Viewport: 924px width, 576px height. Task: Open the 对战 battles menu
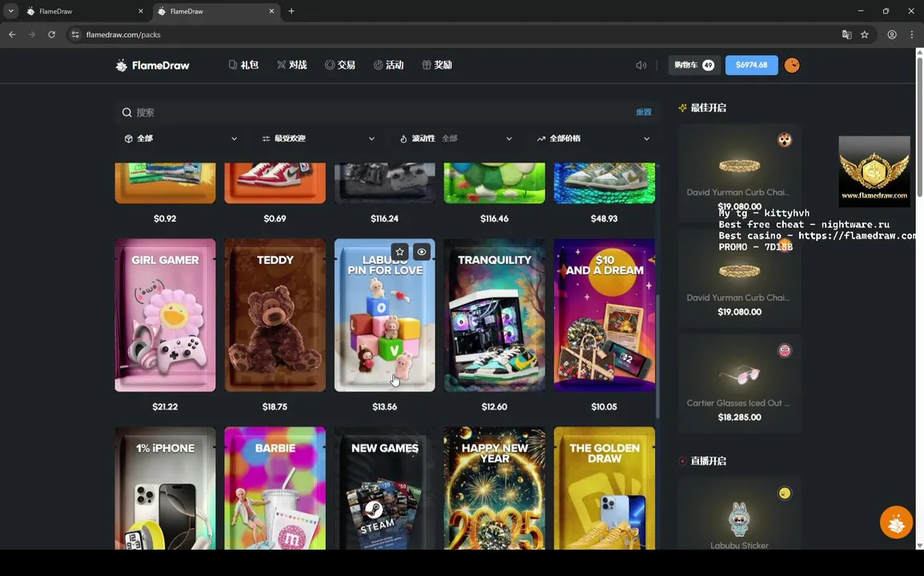point(291,65)
